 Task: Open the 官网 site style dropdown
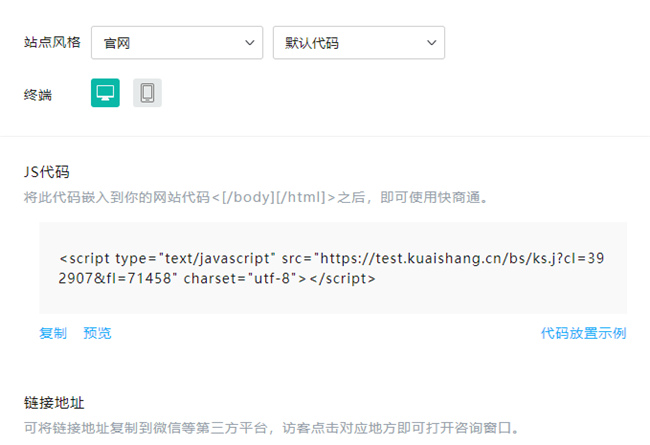point(177,43)
